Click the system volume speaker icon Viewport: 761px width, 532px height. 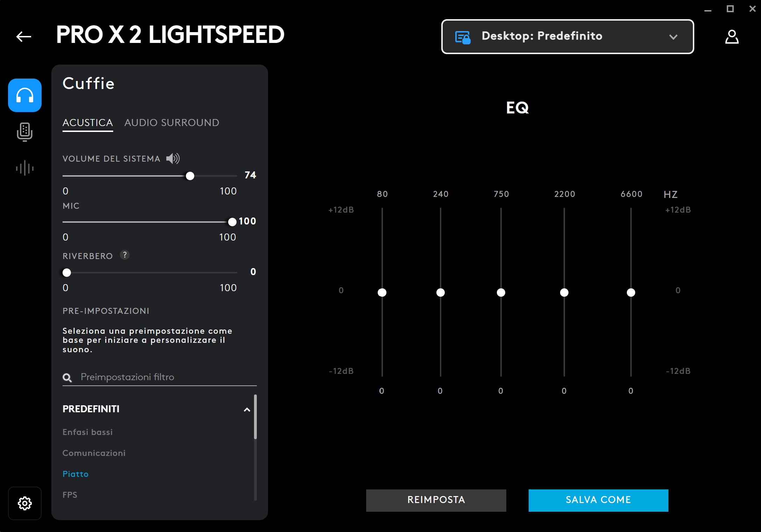173,158
